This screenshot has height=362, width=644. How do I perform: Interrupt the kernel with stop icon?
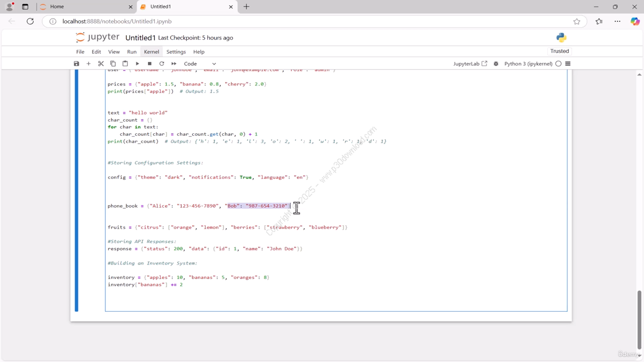[149, 64]
